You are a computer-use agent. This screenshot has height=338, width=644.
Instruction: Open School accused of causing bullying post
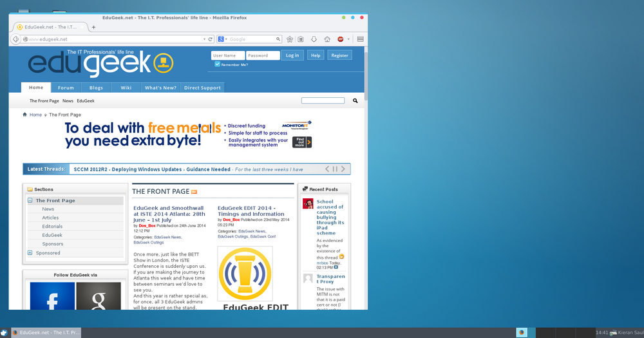click(330, 217)
